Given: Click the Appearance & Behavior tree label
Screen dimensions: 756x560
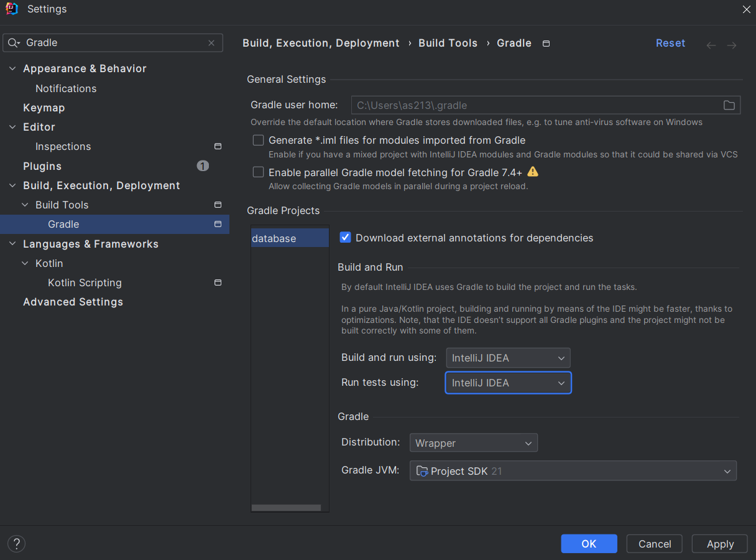Looking at the screenshot, I should pyautogui.click(x=85, y=68).
